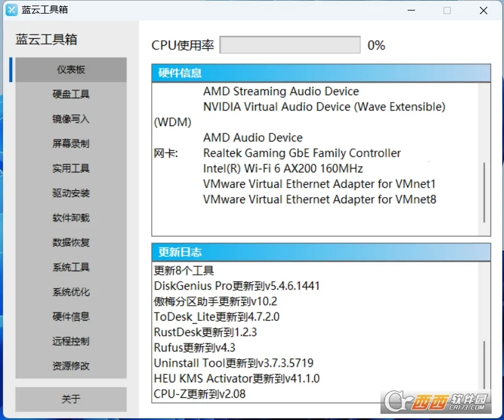
Task: Click the 硬件信息 panel scrollbar
Action: coord(484,193)
